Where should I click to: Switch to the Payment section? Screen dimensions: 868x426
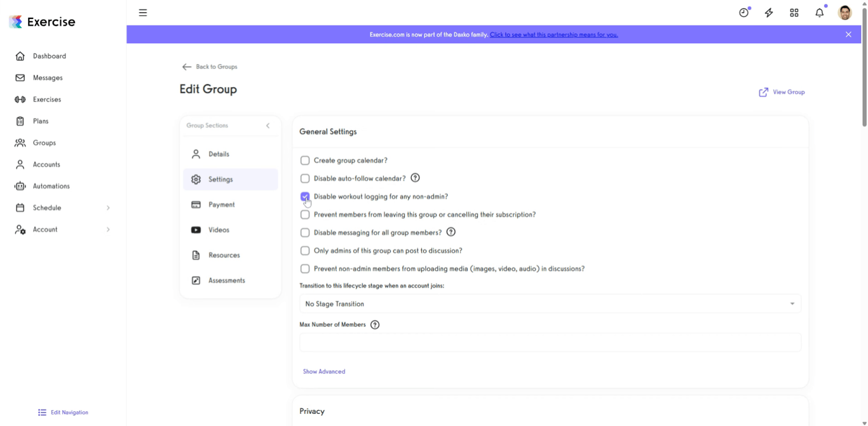click(221, 204)
